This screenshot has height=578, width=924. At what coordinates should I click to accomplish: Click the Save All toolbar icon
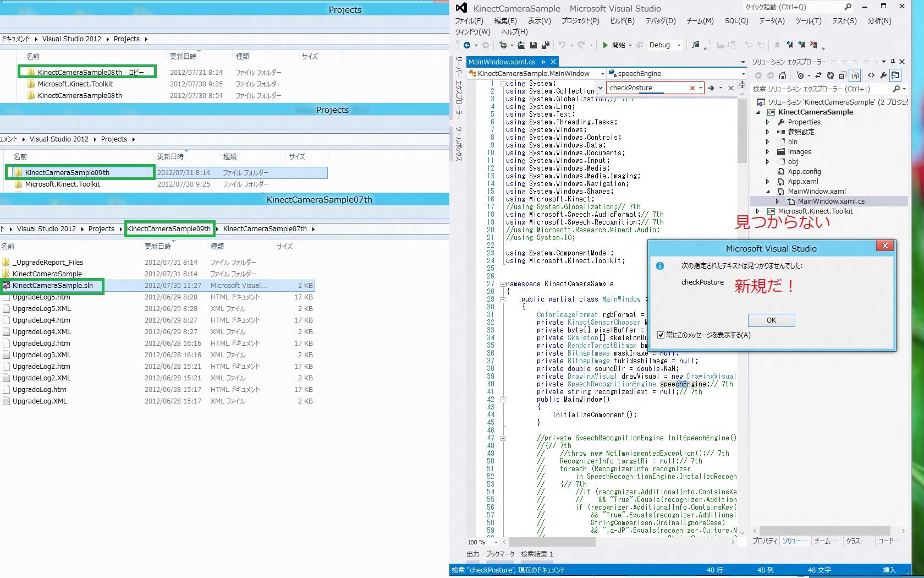click(545, 45)
